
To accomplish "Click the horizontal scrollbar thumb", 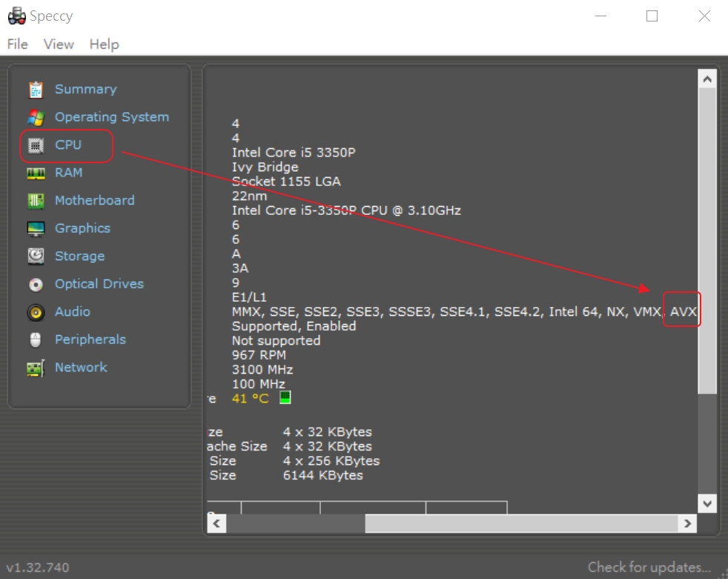I will (522, 523).
